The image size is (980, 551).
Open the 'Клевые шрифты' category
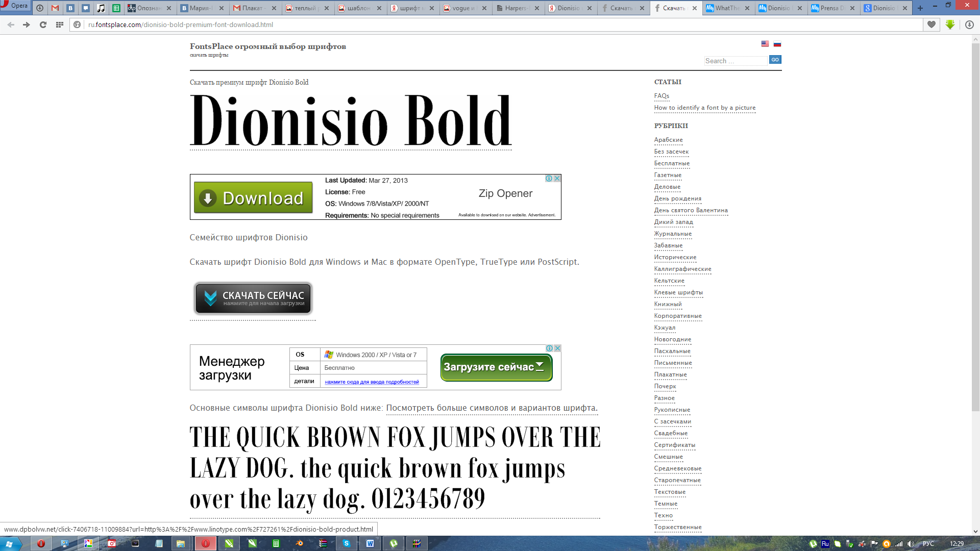678,292
